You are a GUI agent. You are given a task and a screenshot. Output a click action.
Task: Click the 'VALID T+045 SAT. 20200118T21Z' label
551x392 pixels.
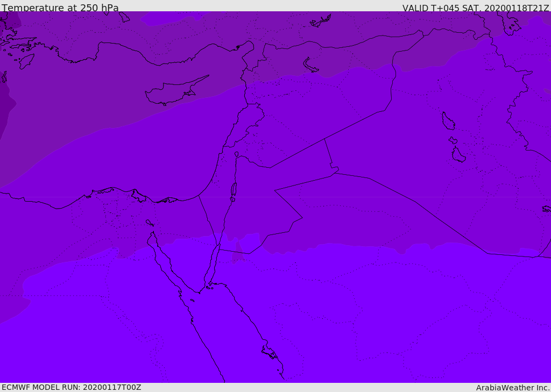476,8
